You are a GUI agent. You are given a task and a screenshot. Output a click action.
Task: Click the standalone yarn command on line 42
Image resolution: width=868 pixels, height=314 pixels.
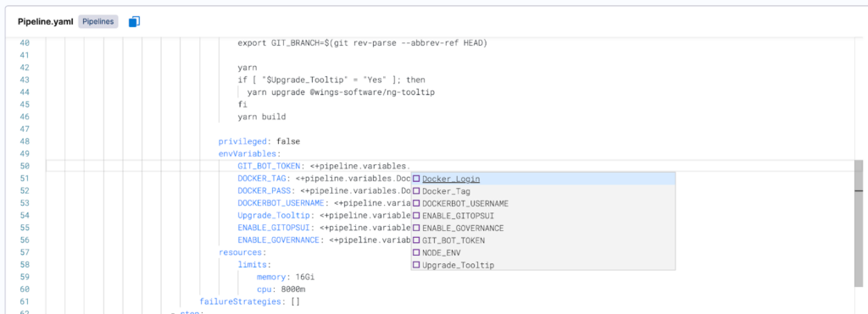[247, 68]
